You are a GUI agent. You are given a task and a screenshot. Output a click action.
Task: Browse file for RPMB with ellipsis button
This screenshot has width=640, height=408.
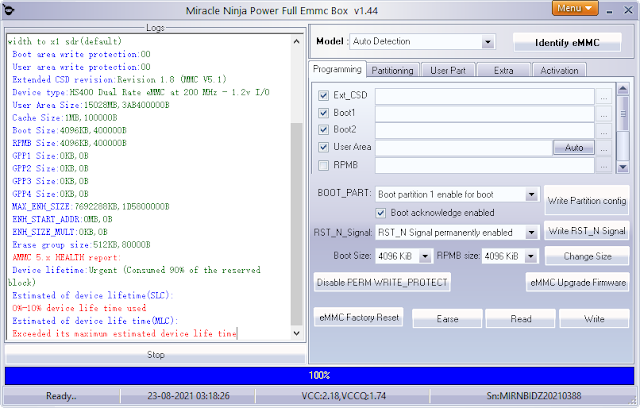click(604, 165)
